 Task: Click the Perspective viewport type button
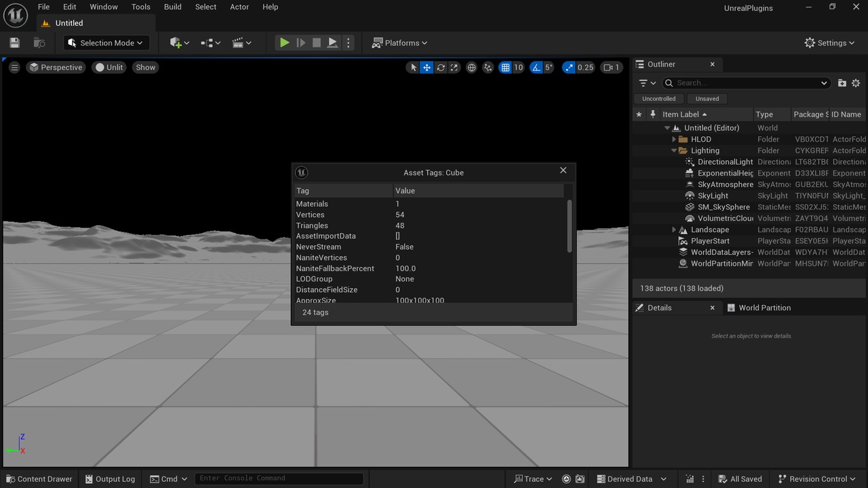pos(56,67)
